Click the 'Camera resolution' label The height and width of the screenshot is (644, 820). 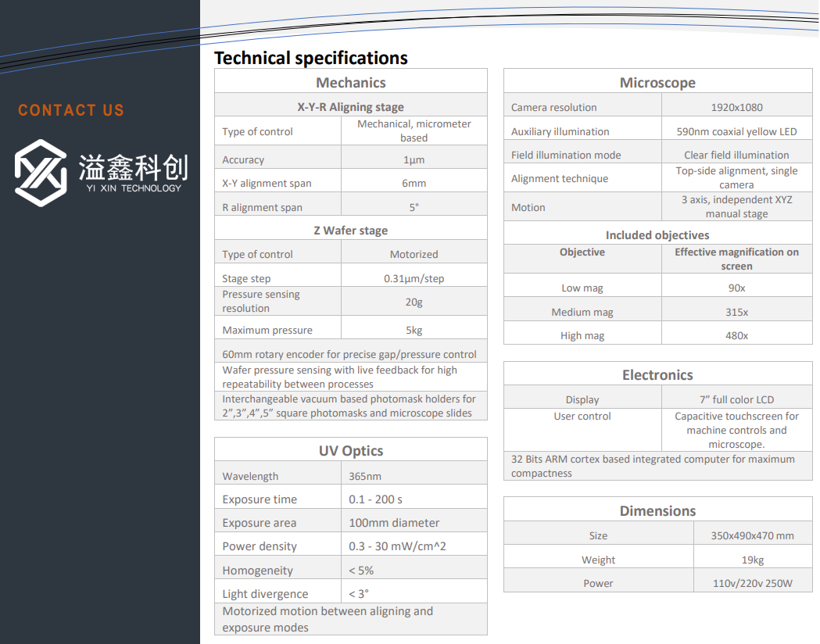553,108
